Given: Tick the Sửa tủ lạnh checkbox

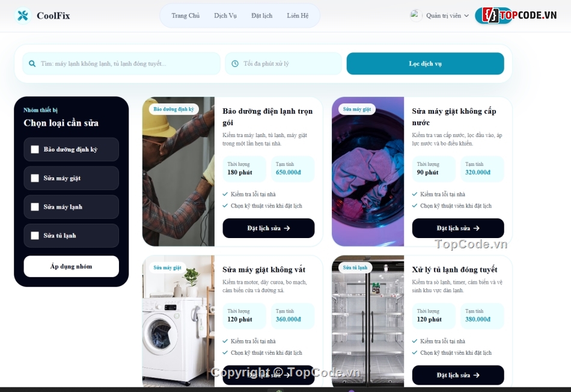Looking at the screenshot, I should click(x=35, y=236).
